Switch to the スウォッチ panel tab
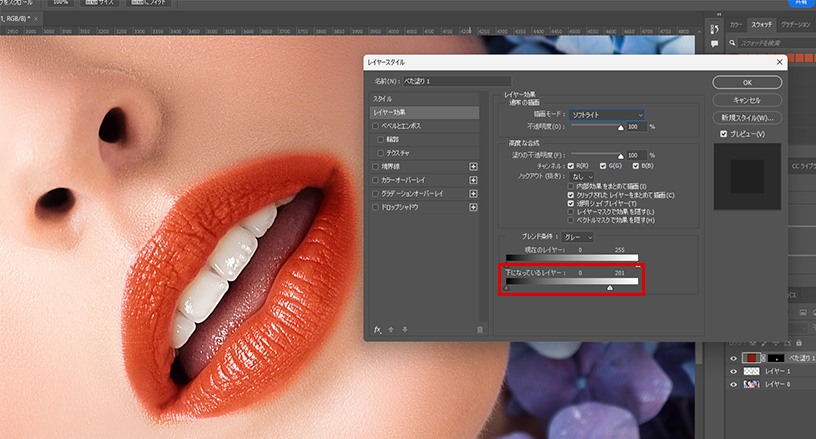The image size is (816, 439). point(764,23)
